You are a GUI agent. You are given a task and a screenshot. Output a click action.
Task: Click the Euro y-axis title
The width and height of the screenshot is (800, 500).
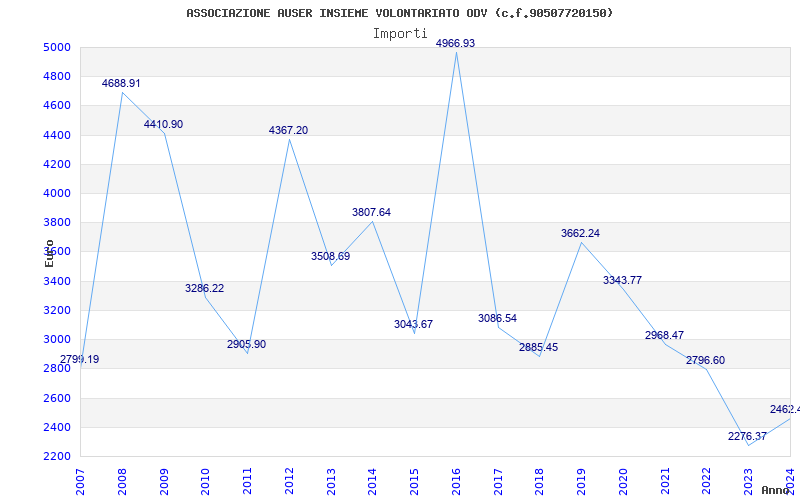(x=49, y=253)
